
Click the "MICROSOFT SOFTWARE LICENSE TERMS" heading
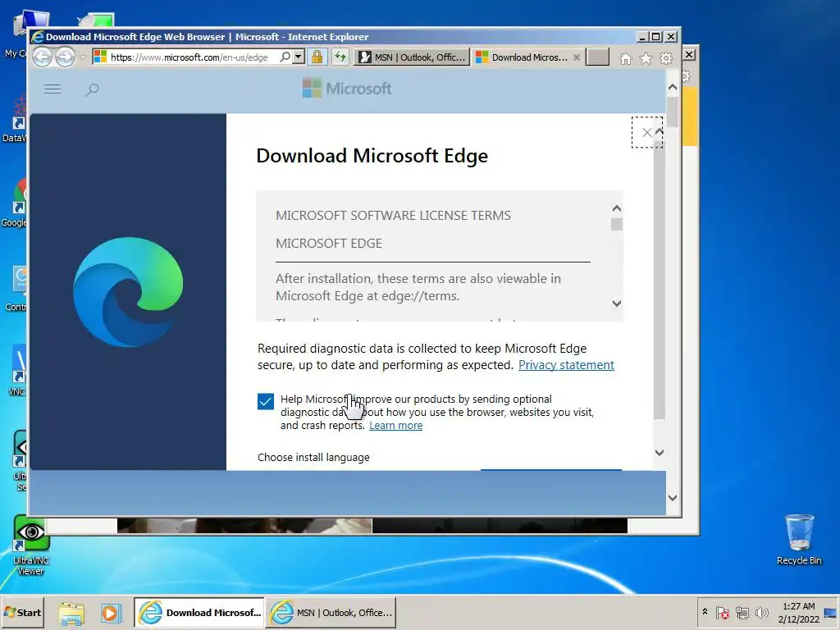(393, 216)
